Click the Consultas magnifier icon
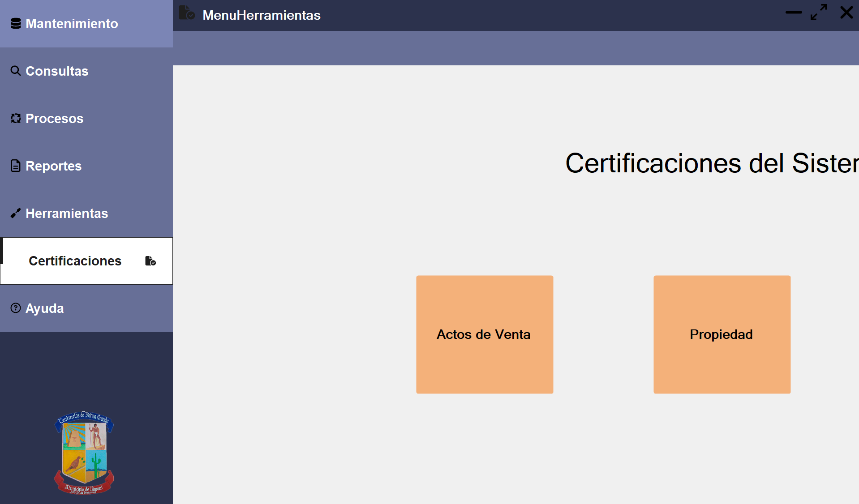The image size is (859, 504). tap(16, 71)
